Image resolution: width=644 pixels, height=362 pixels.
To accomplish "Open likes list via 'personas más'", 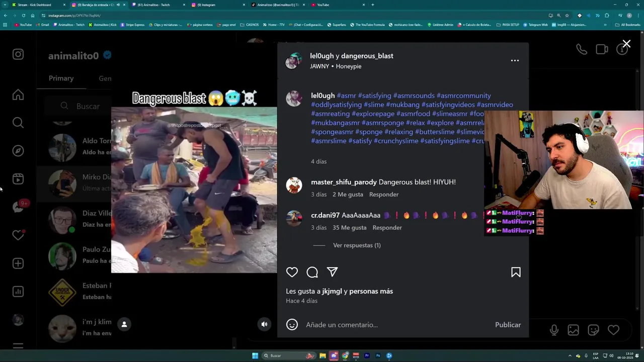I will pos(371,291).
